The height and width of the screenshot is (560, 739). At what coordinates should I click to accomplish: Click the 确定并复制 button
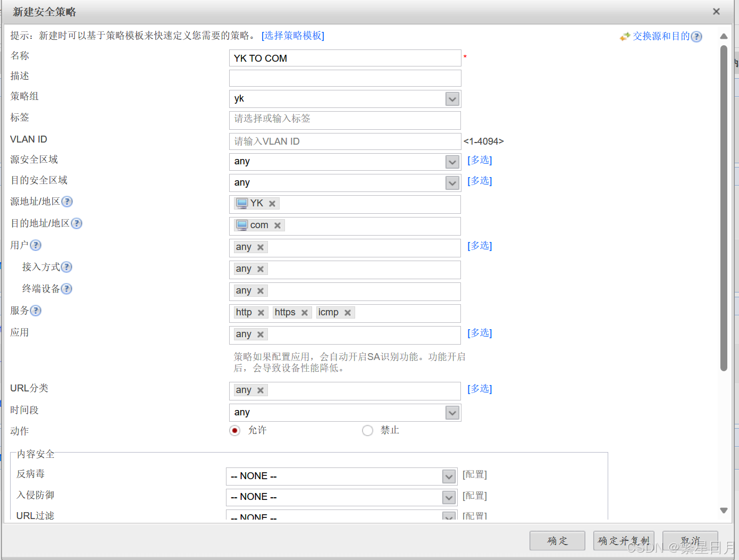[624, 541]
